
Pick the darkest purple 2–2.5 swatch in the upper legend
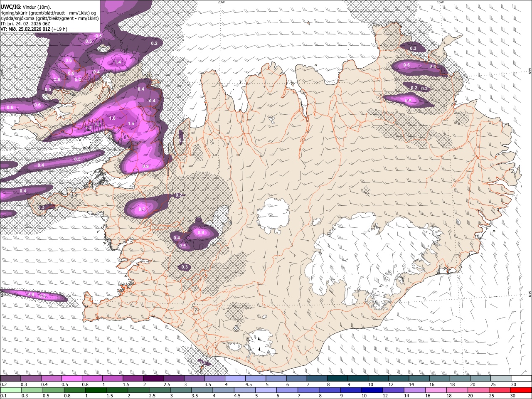click(153, 378)
